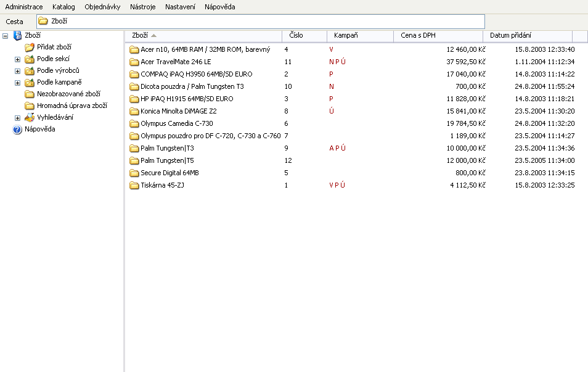Collapse the Zboží root tree node
Viewport: 588px width, 372px height.
pyautogui.click(x=6, y=36)
